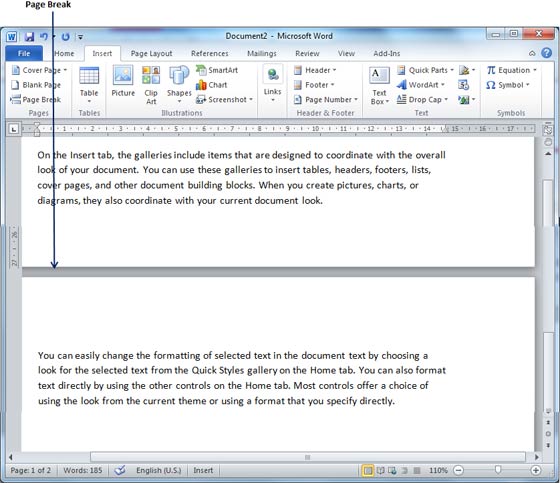Insert a SmartArt graphic
The width and height of the screenshot is (560, 483).
pyautogui.click(x=217, y=70)
